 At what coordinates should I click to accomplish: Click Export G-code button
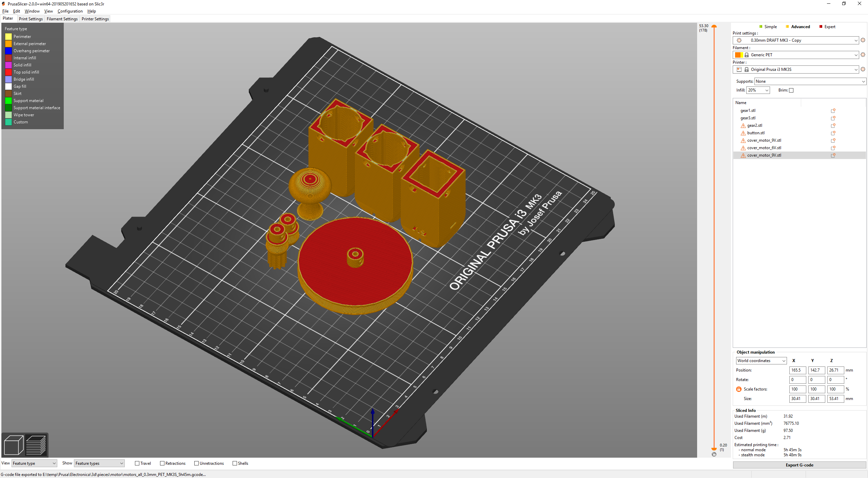click(x=799, y=465)
